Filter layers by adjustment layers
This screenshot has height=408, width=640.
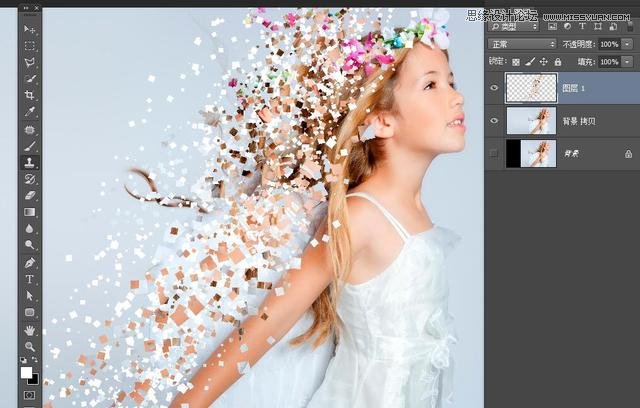[x=567, y=27]
